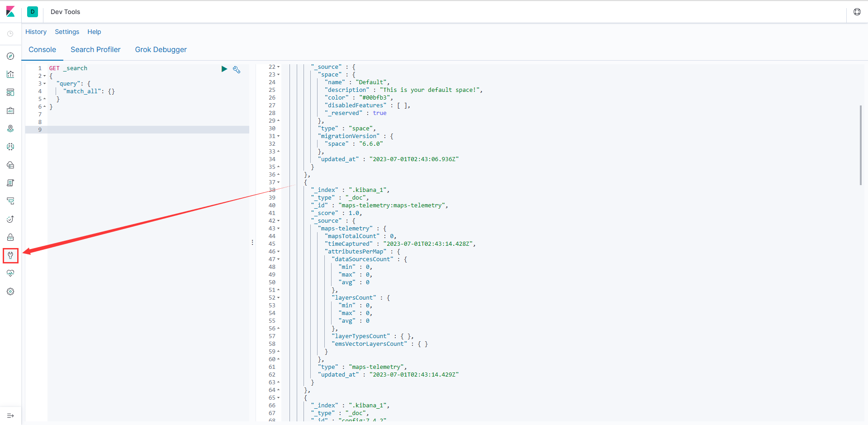This screenshot has width=868, height=425.
Task: Open SIEM lock icon in sidebar
Action: pos(10,237)
